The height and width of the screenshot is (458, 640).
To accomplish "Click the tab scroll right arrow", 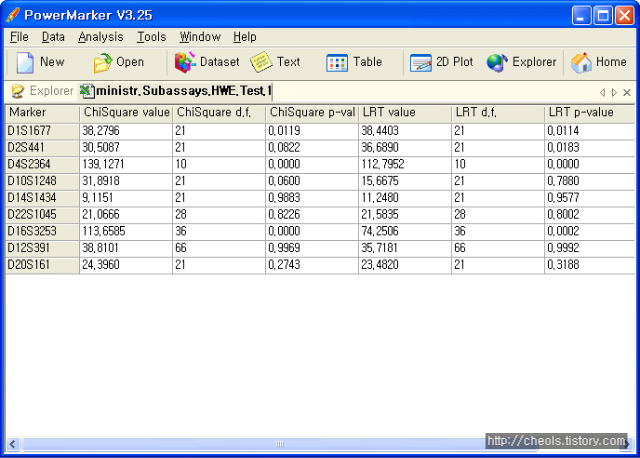I will pyautogui.click(x=614, y=93).
